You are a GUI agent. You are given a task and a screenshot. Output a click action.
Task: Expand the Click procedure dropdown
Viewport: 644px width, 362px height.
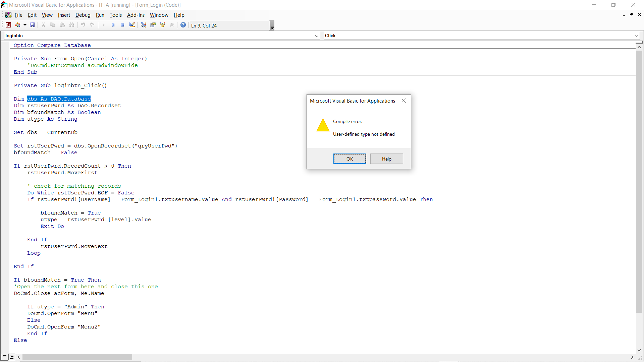pyautogui.click(x=636, y=36)
